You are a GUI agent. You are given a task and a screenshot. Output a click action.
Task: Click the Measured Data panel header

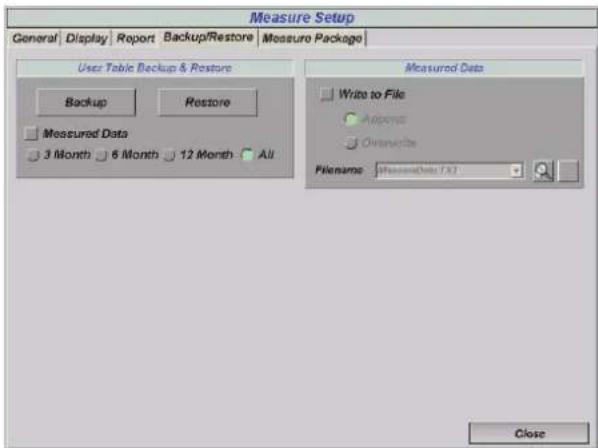click(444, 68)
